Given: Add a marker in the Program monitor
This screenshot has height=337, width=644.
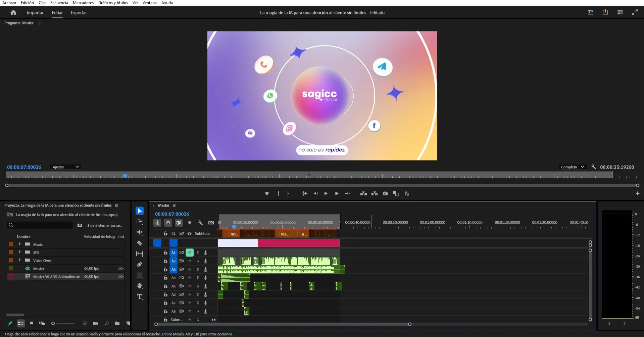Looking at the screenshot, I should (267, 193).
